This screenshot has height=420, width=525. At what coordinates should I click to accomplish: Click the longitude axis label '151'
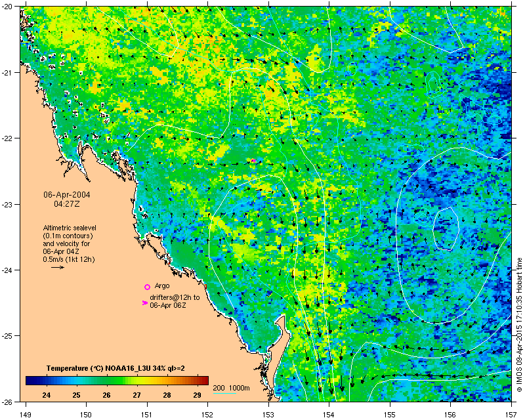pos(147,415)
